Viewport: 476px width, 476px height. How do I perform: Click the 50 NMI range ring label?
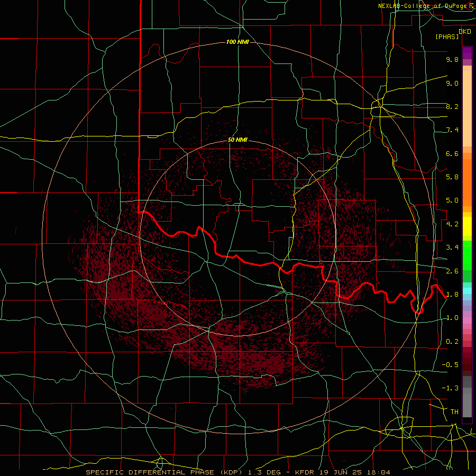(237, 140)
